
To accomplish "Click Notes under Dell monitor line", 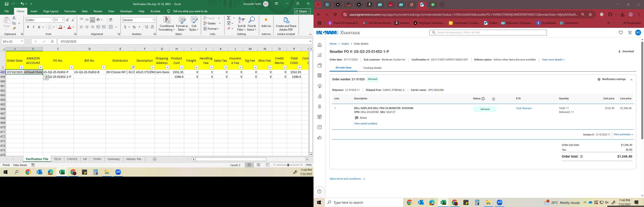I will click(x=361, y=118).
